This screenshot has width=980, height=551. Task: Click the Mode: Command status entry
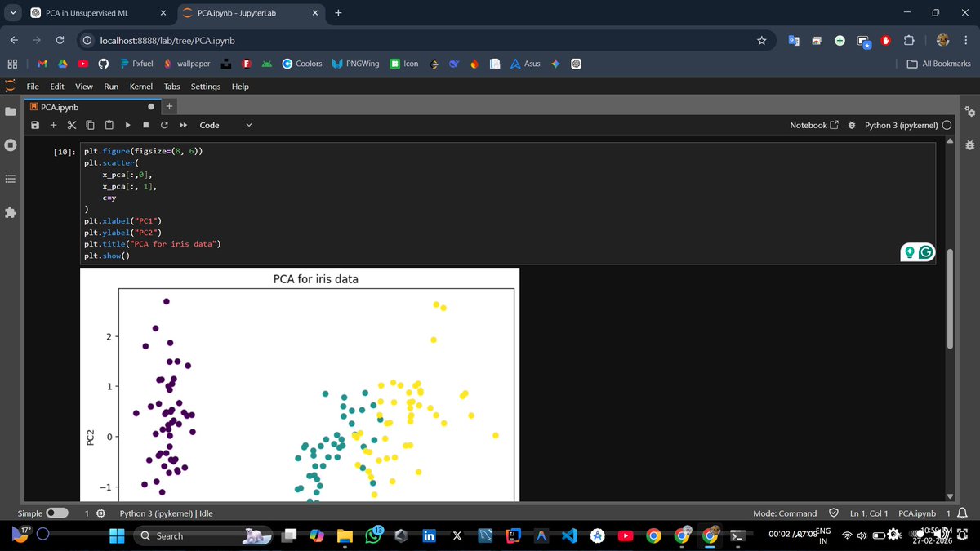[784, 513]
